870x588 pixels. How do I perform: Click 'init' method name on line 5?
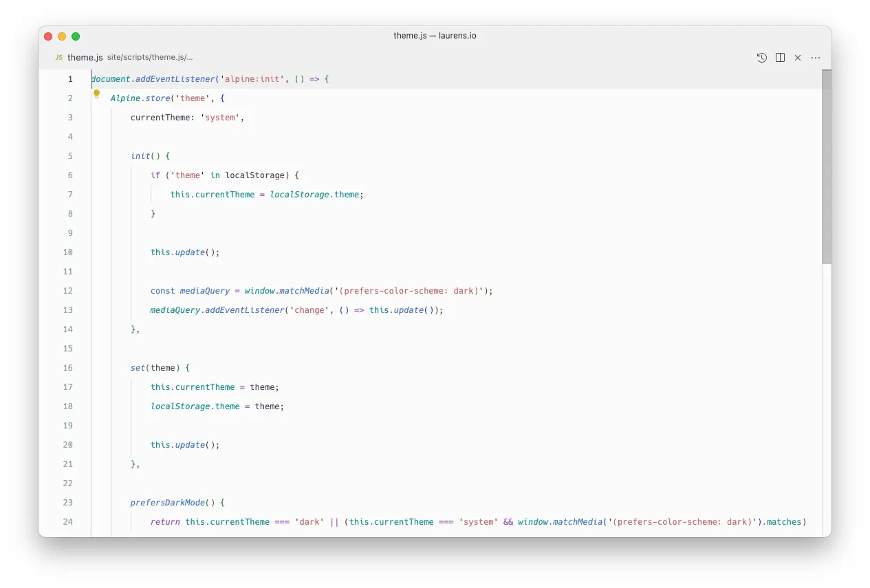pos(140,156)
